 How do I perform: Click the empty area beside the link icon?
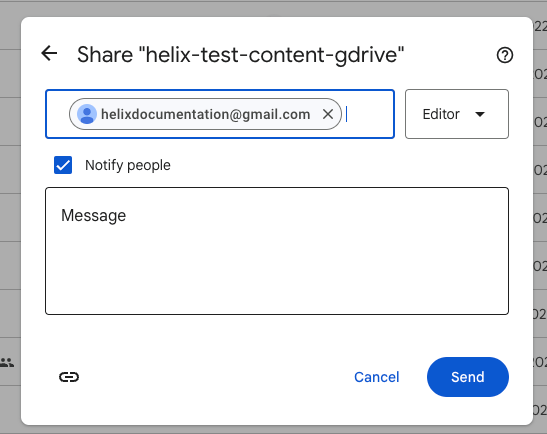pos(209,377)
